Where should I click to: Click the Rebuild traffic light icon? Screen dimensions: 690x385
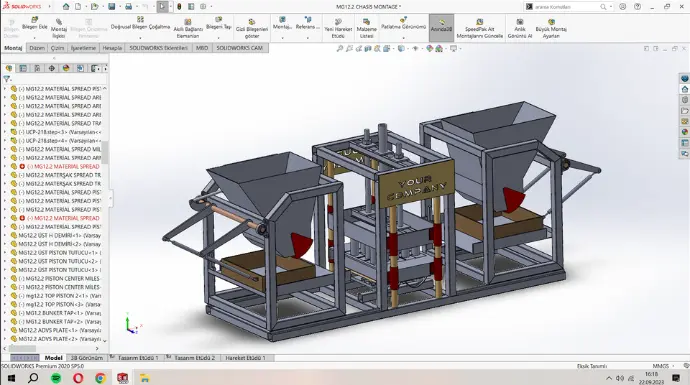(179, 7)
